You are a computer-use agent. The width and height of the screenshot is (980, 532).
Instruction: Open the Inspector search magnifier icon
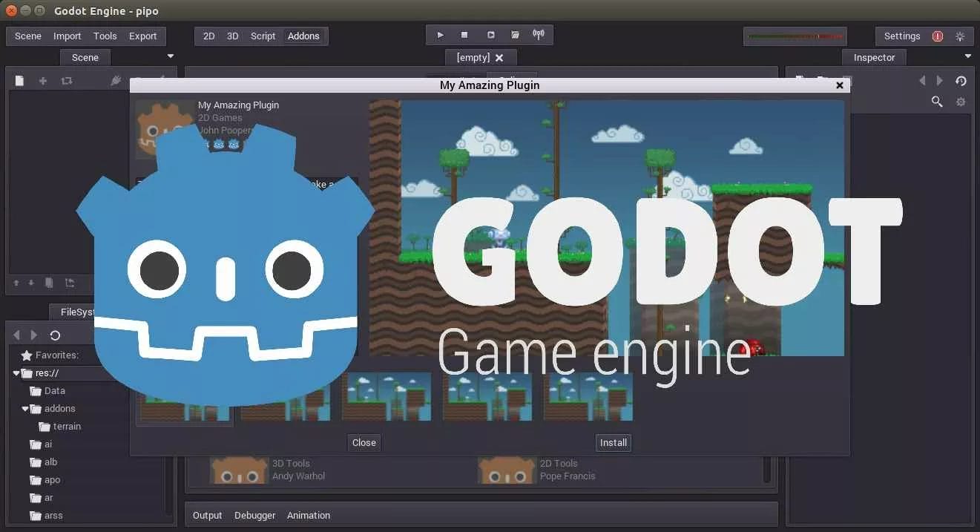click(x=937, y=102)
